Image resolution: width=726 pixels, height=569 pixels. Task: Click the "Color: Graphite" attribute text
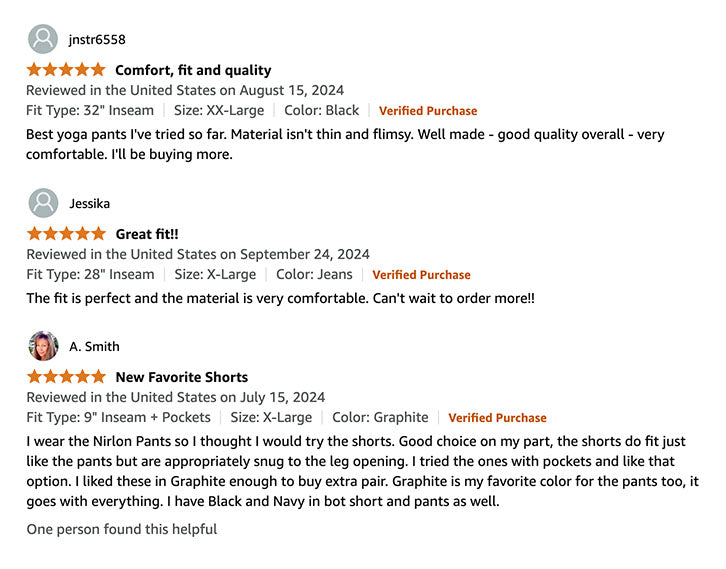tap(380, 417)
